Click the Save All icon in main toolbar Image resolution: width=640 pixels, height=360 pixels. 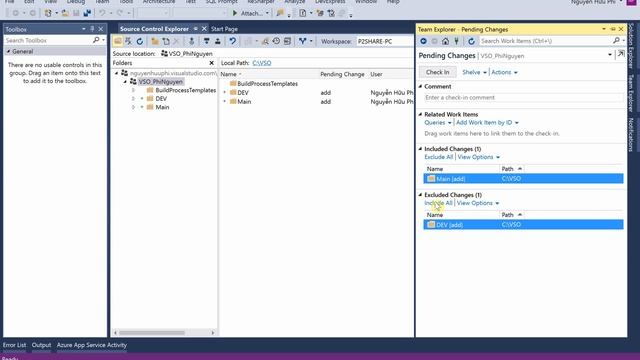point(87,13)
